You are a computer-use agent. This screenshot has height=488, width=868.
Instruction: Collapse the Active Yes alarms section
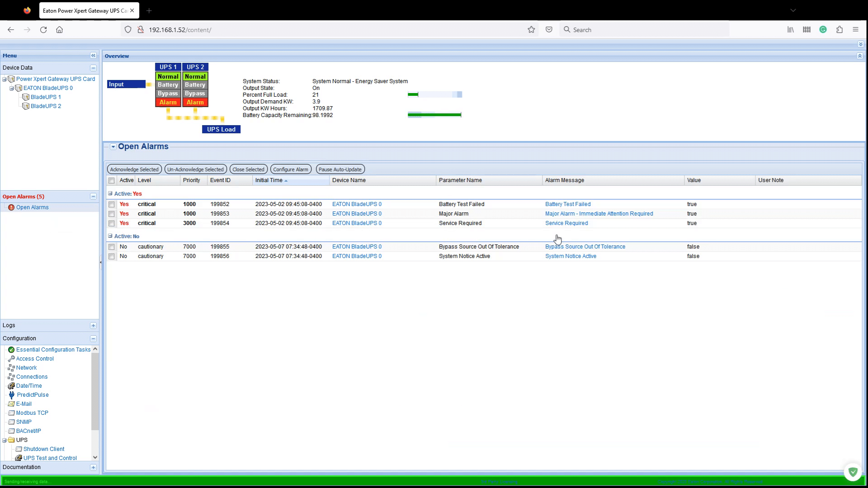point(110,193)
